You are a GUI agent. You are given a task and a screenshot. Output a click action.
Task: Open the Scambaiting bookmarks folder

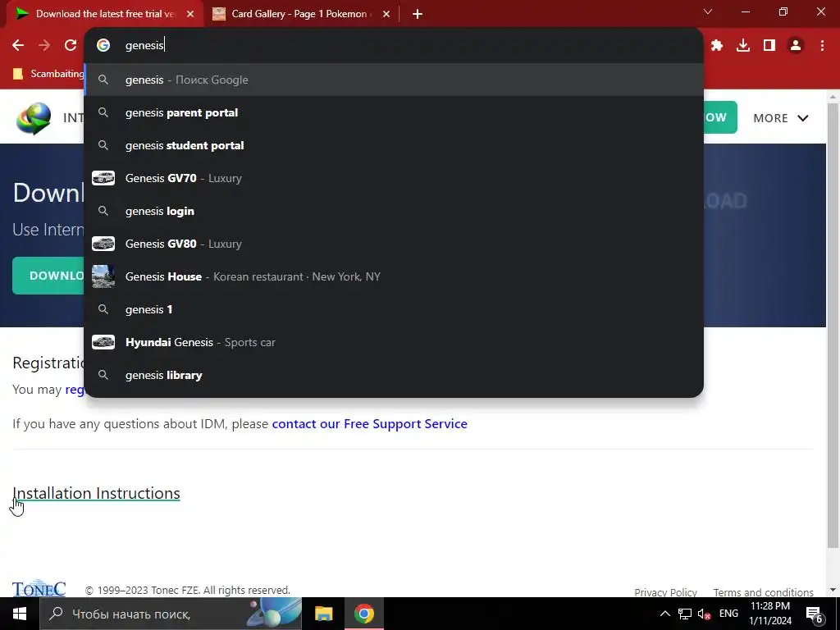tap(48, 73)
